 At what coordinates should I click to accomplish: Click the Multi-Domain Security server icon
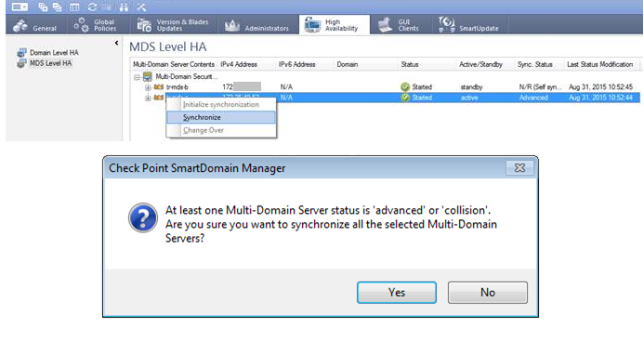(x=148, y=76)
